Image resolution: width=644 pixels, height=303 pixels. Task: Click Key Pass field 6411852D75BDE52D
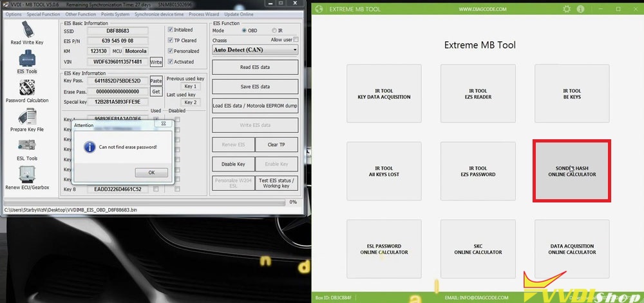click(117, 81)
